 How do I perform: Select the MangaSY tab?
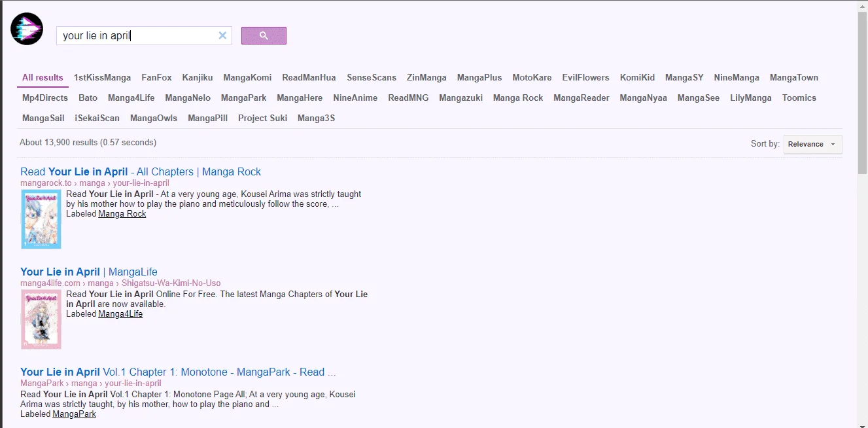684,77
